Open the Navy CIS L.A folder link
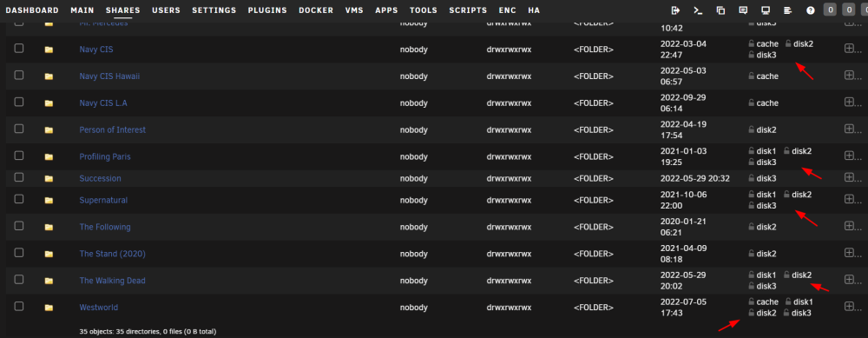The width and height of the screenshot is (868, 338). 103,103
